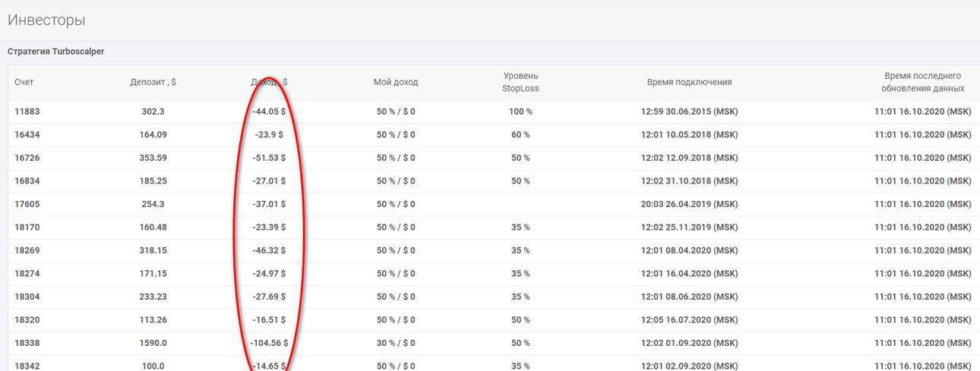Select account number 18269
980x371 pixels.
coord(27,250)
